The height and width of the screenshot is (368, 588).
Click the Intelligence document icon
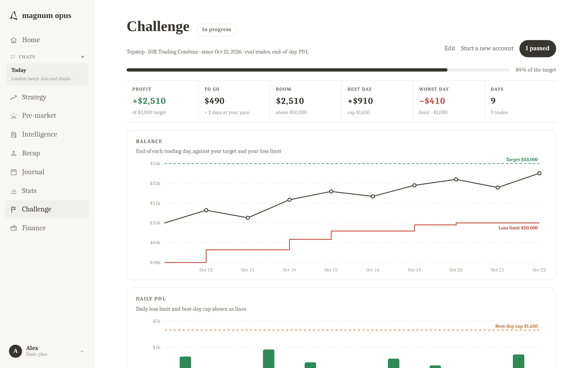[13, 135]
